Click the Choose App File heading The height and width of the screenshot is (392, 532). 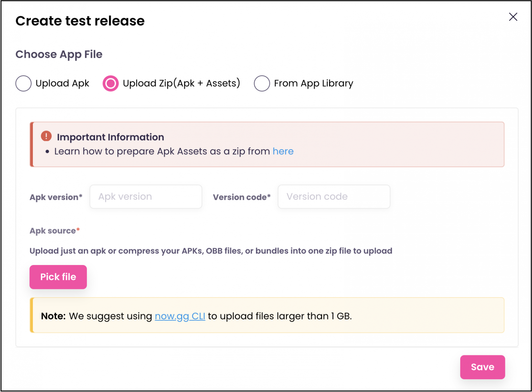pyautogui.click(x=59, y=54)
